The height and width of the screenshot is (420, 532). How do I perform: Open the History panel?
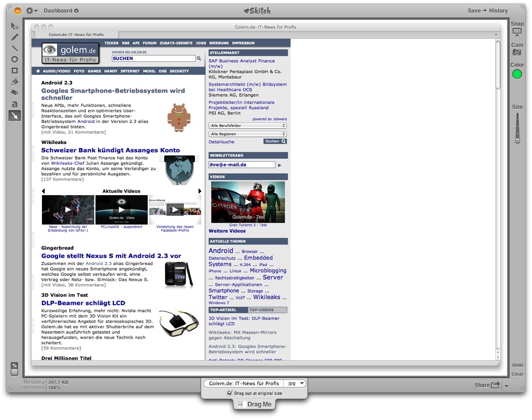(498, 10)
